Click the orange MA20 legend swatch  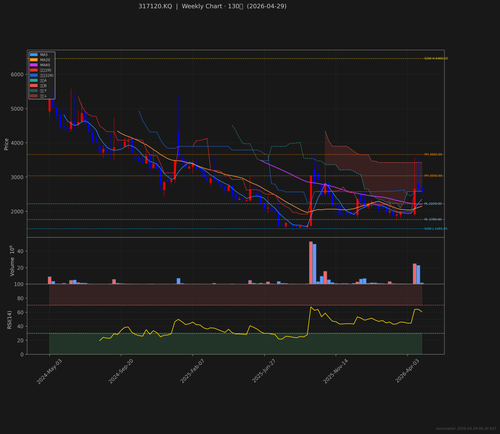pos(34,60)
